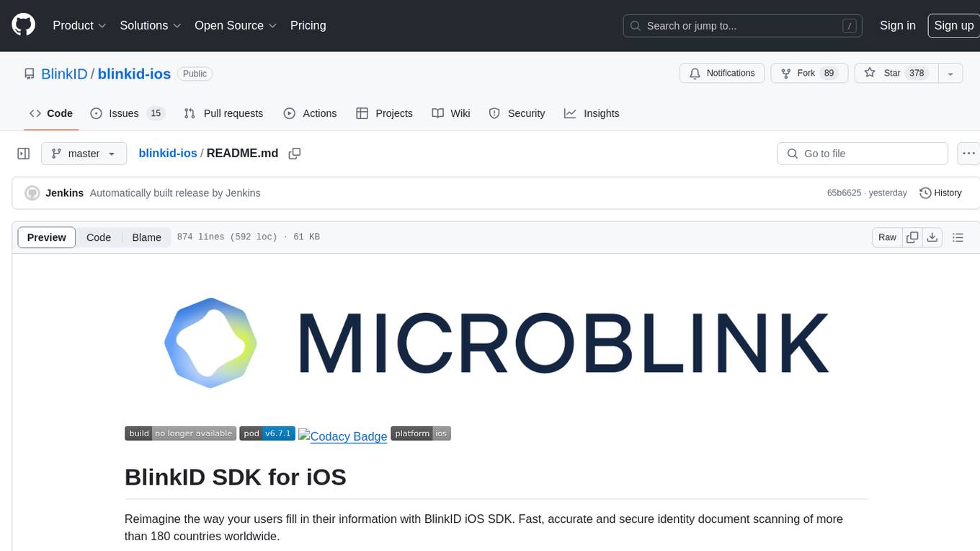
Task: Open the master branch selector
Action: click(x=84, y=154)
